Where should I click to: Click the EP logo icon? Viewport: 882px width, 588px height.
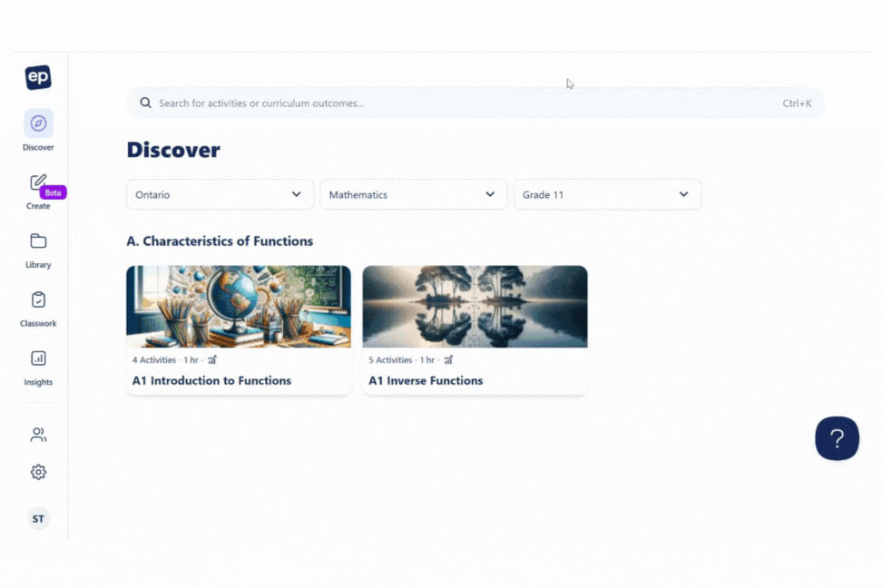pyautogui.click(x=38, y=78)
